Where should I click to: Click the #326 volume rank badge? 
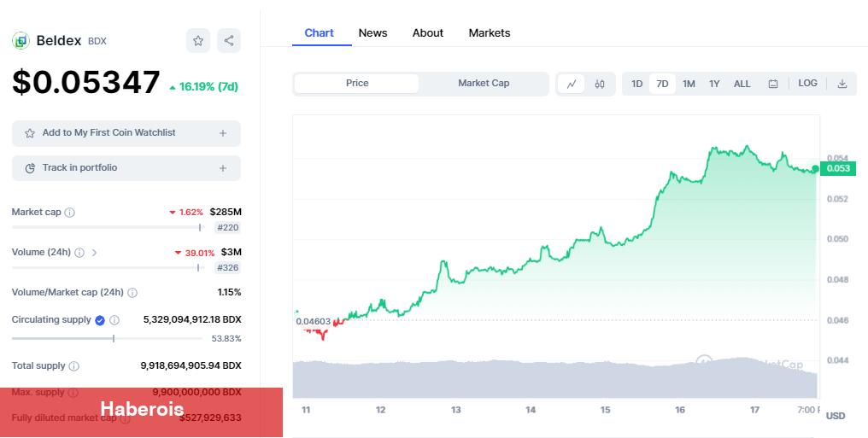click(227, 268)
